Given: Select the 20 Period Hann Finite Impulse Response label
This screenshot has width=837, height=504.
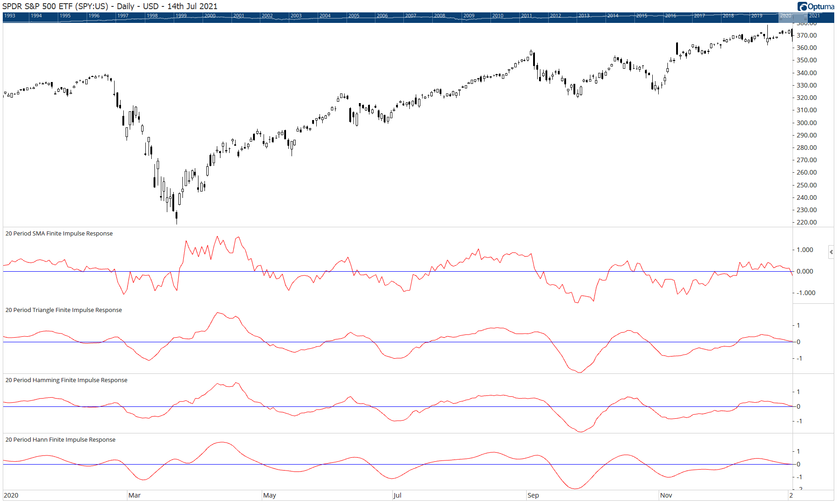Looking at the screenshot, I should coord(61,439).
